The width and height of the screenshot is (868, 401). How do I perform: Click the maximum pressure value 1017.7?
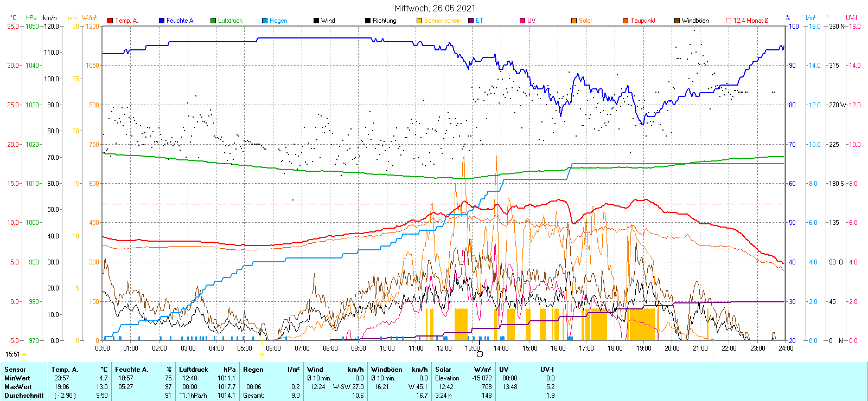click(227, 387)
